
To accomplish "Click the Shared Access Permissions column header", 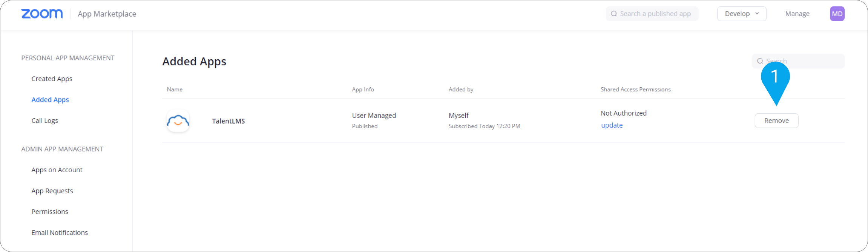I will [635, 90].
